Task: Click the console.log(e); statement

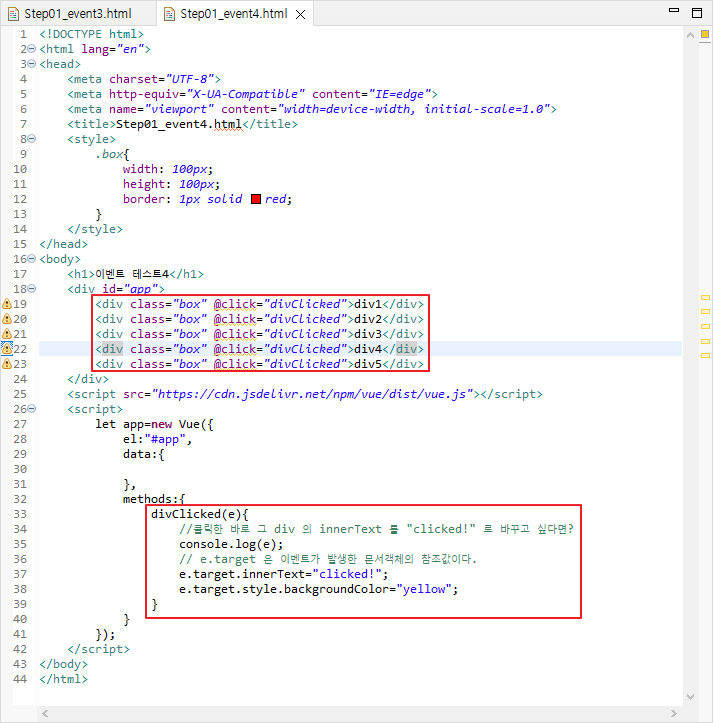Action: coord(231,544)
